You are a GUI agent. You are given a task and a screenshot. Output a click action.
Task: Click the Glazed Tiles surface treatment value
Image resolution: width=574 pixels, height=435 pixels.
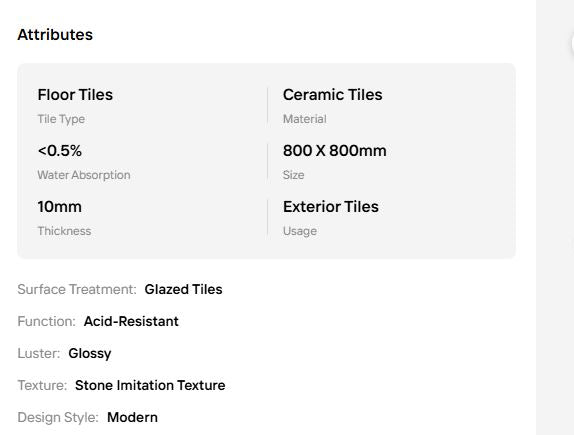click(x=183, y=289)
